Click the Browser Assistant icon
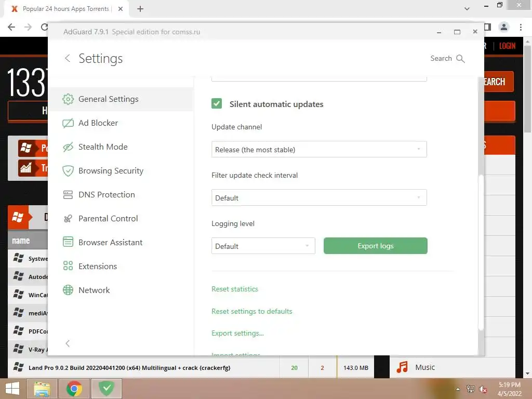Viewport: 532px width, 399px height. (68, 242)
